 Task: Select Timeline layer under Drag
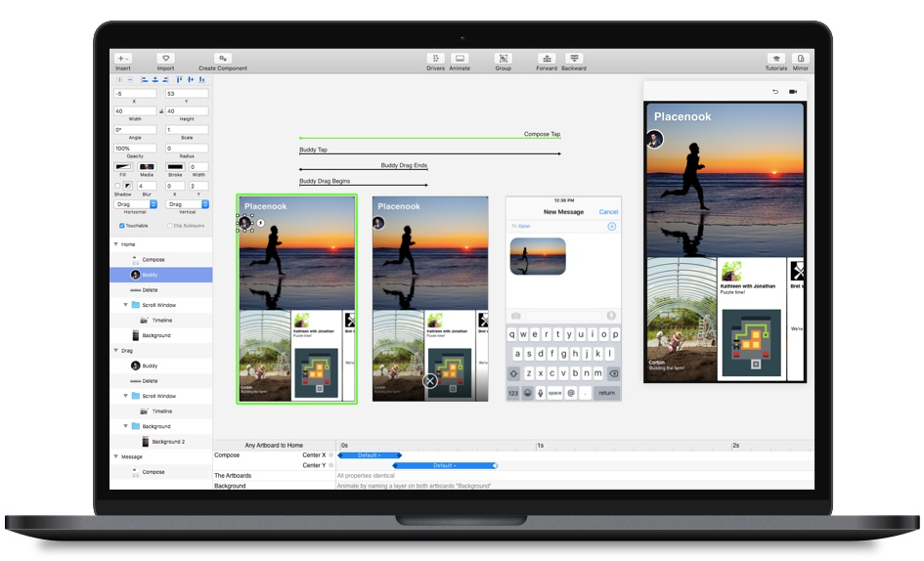[161, 410]
